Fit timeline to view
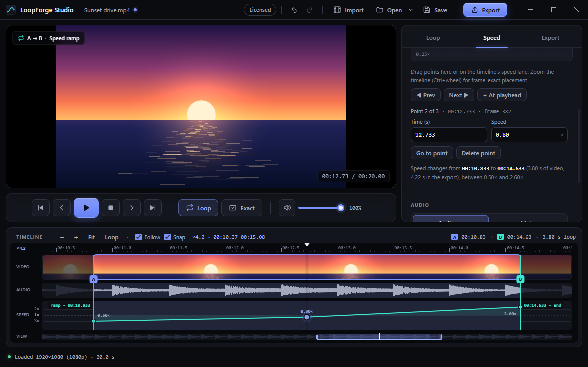 91,237
